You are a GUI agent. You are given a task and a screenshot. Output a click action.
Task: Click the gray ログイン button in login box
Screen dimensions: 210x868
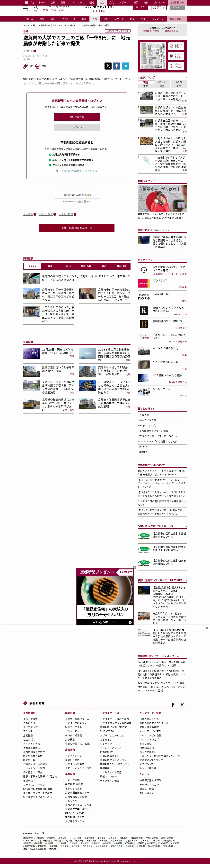click(x=77, y=127)
